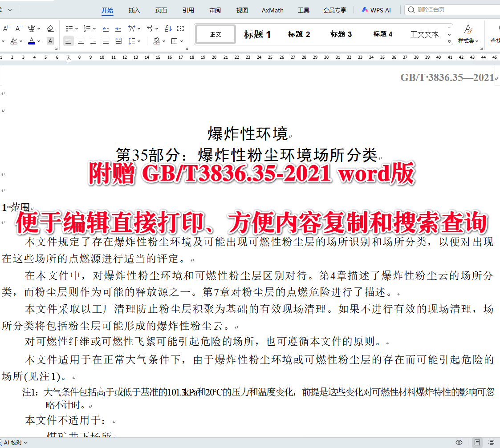Select the sort icon in the paragraph group
Screen dimensions: 500x448
(168, 28)
